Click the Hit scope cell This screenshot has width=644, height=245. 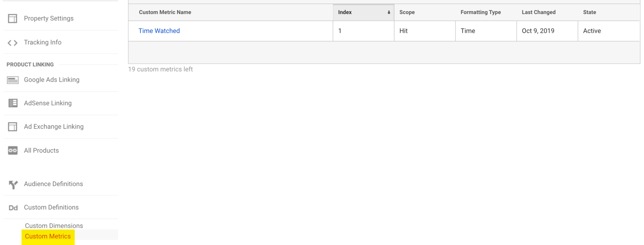[425, 31]
